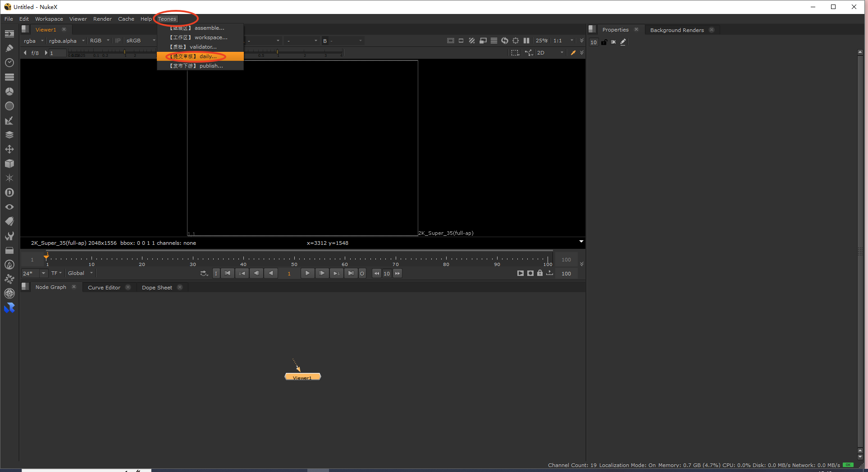The width and height of the screenshot is (868, 472).
Task: Jump to the last frame button
Action: (350, 273)
